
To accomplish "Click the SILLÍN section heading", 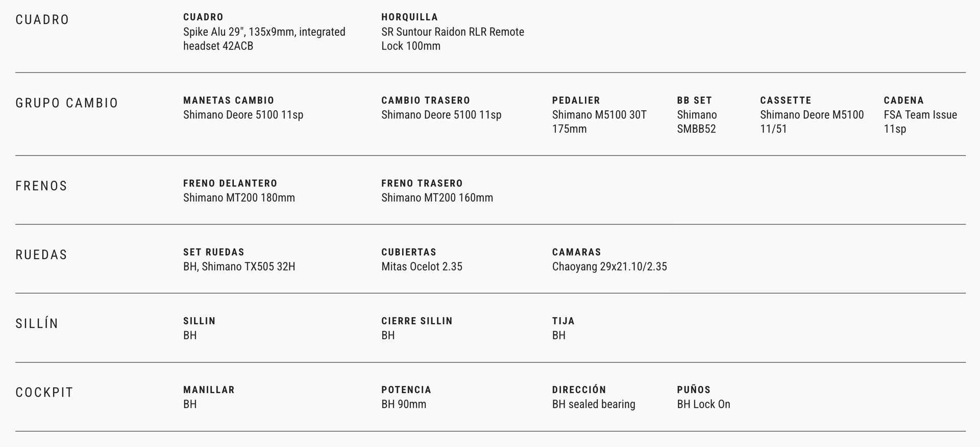I will [x=37, y=324].
